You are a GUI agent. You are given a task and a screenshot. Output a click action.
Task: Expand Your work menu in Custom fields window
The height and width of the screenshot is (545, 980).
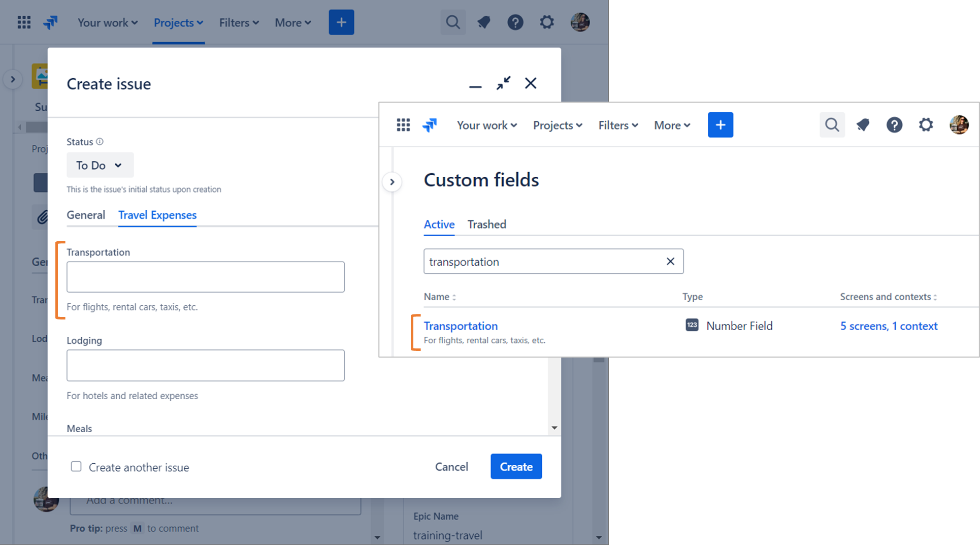tap(487, 125)
